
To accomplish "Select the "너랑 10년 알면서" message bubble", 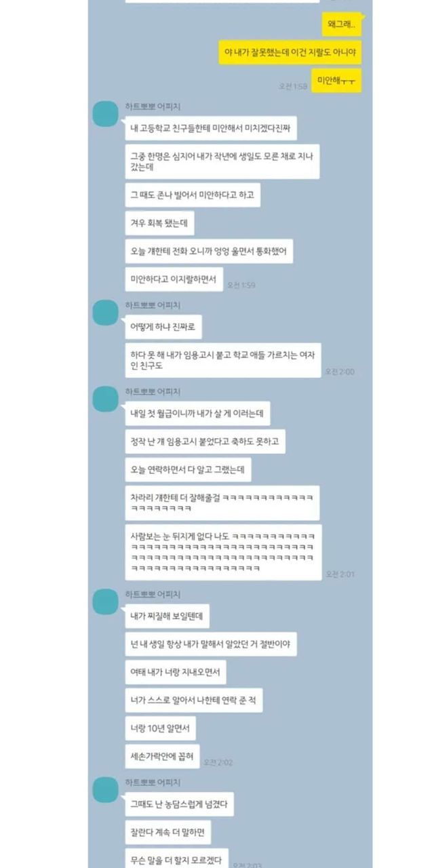I will coord(161,728).
